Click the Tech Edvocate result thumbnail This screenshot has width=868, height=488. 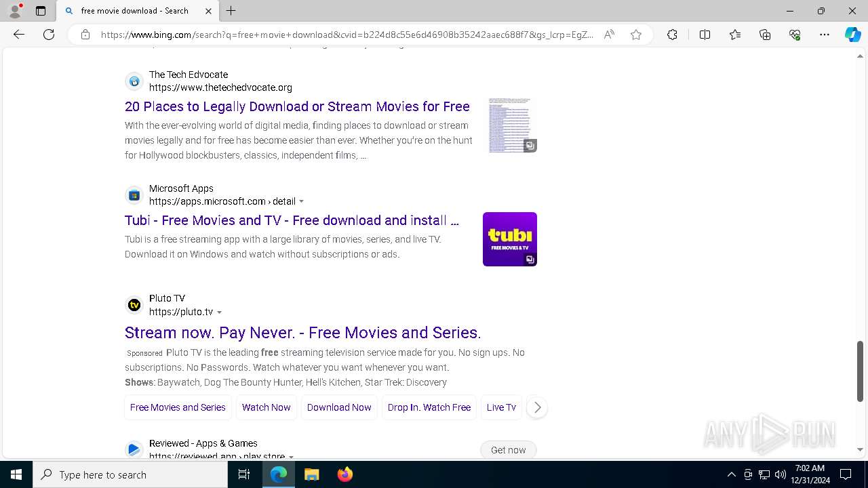510,125
